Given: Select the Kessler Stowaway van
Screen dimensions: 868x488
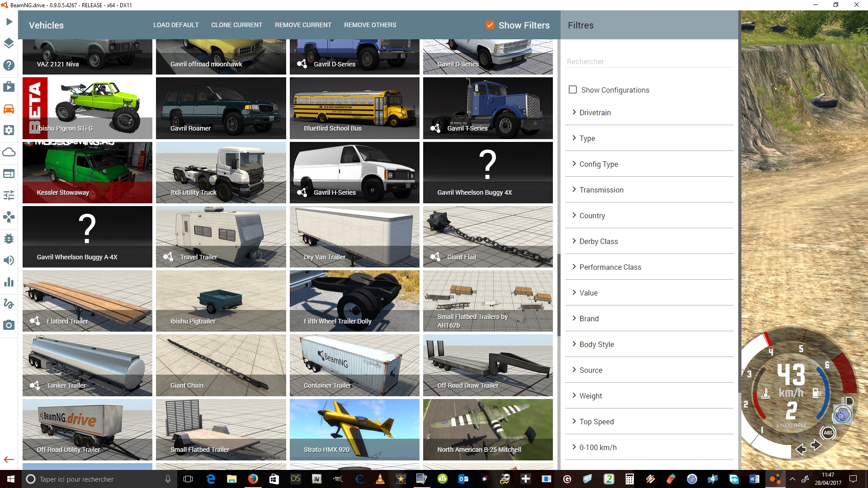Looking at the screenshot, I should coord(87,173).
